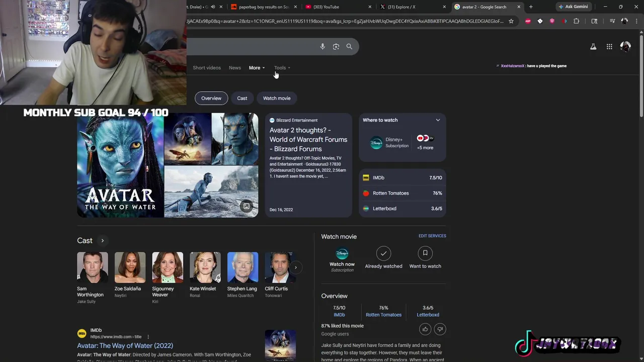Watch now on Disney+ icon
The image size is (644, 362).
[342, 253]
